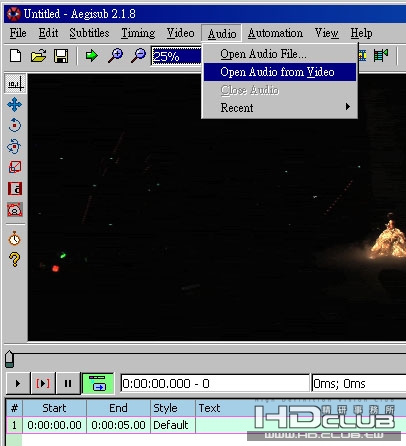Click the film strip with green arrow icon
The image size is (406, 446).
click(381, 55)
